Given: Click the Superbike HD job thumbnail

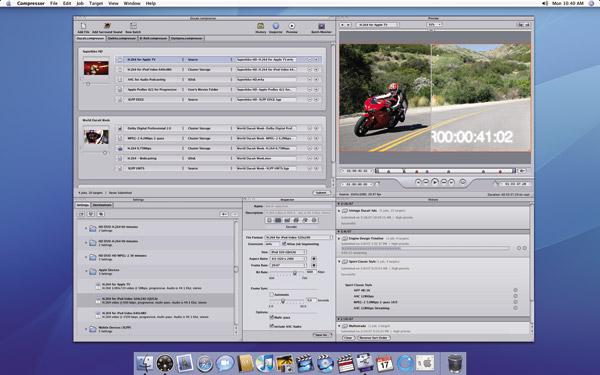Looking at the screenshot, I should point(96,68).
